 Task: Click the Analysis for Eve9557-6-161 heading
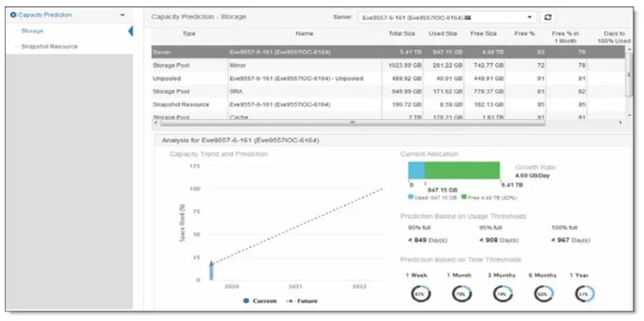click(240, 140)
